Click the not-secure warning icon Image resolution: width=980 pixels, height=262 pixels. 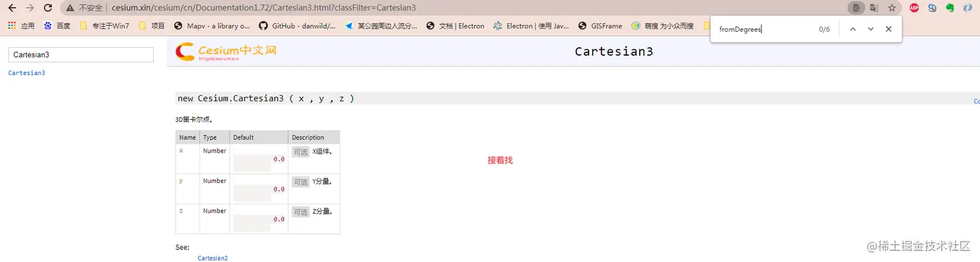69,8
